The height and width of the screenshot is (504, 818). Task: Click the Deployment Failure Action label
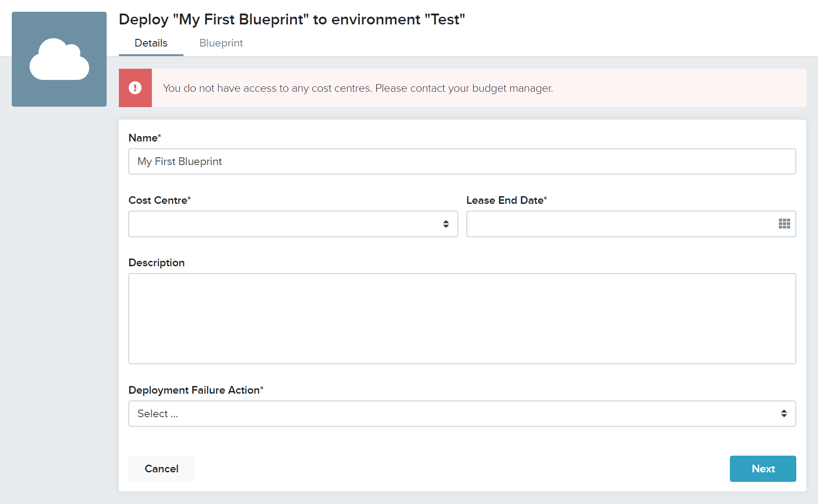coord(196,390)
